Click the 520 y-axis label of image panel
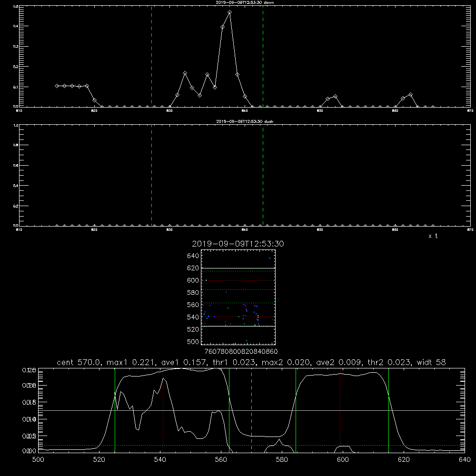This screenshot has height=476, width=476. 193,329
